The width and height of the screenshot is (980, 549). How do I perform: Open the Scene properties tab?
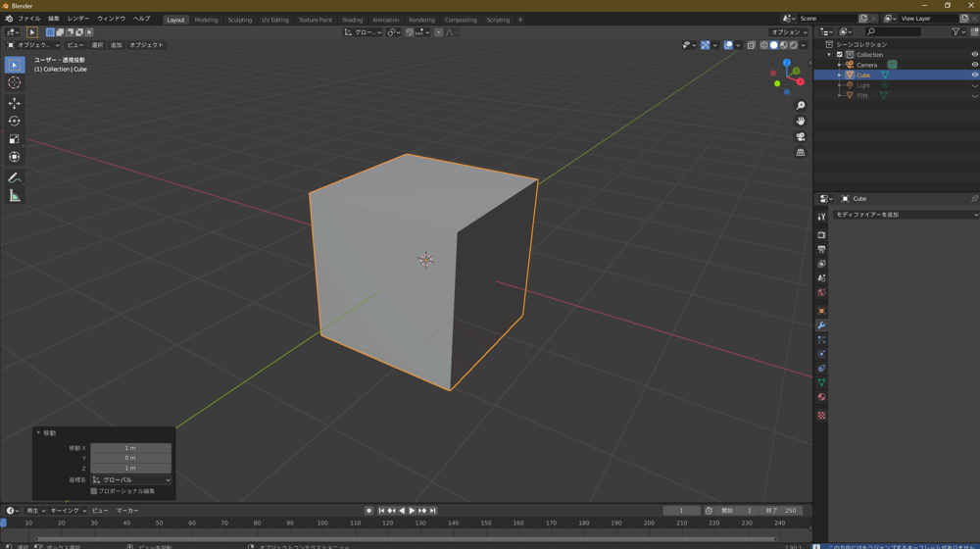(821, 277)
